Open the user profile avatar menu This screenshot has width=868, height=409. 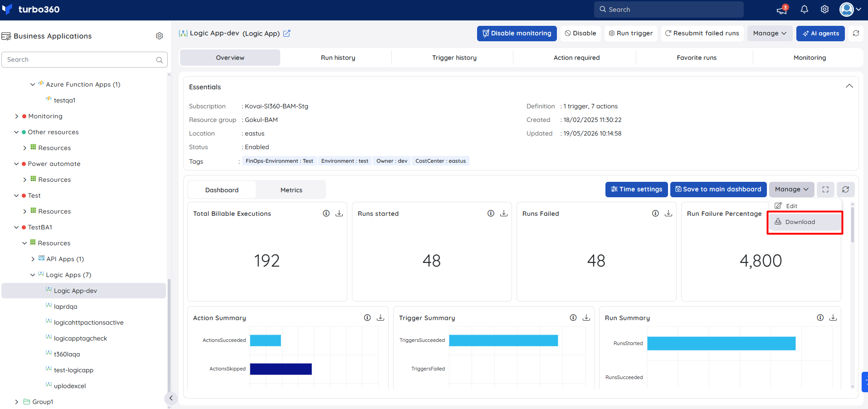[850, 10]
